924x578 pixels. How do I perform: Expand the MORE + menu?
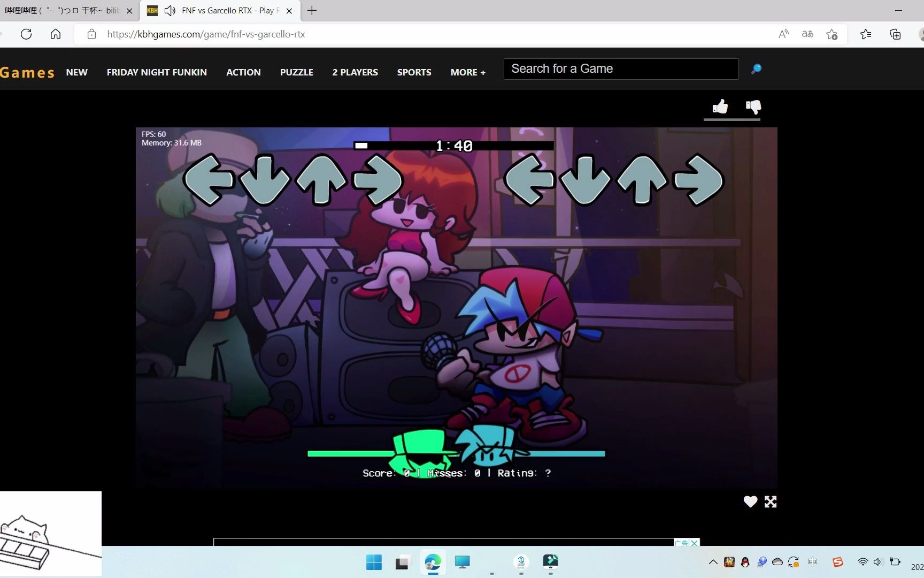pos(468,72)
